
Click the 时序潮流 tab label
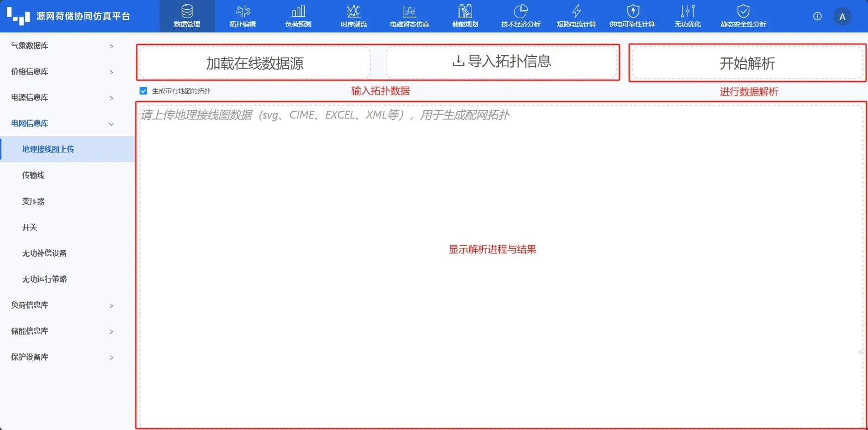tap(354, 24)
